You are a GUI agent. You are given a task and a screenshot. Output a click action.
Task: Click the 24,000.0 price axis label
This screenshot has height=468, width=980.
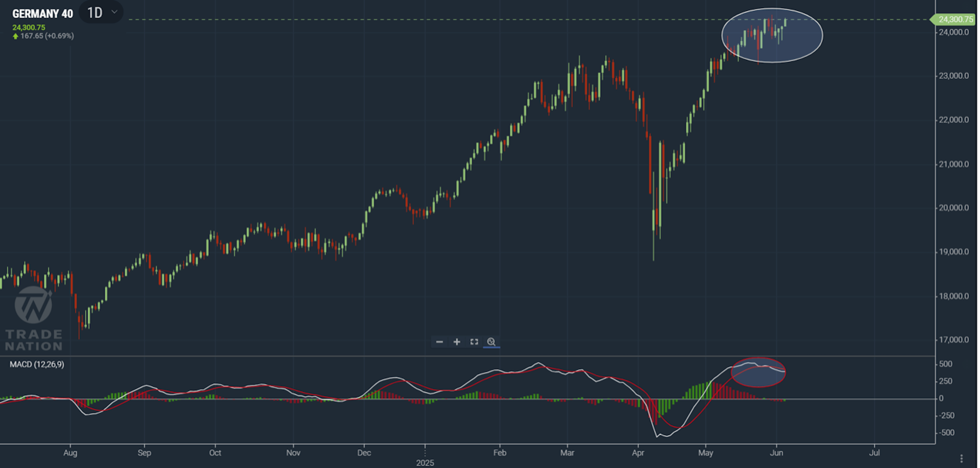pyautogui.click(x=953, y=32)
